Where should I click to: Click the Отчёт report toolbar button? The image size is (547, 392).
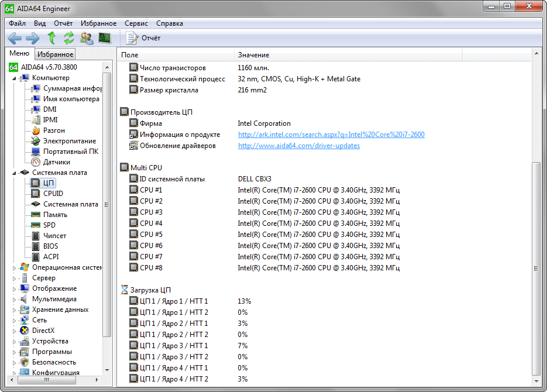point(143,38)
